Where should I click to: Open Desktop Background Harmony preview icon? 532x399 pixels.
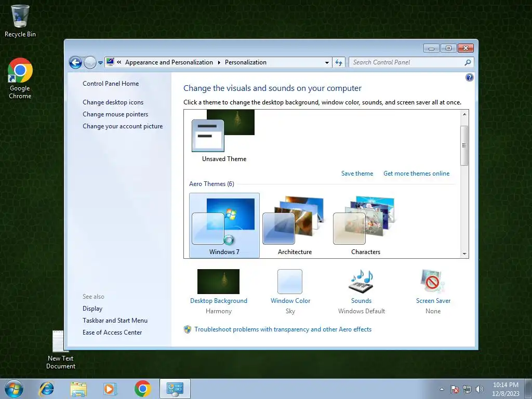[x=219, y=282]
